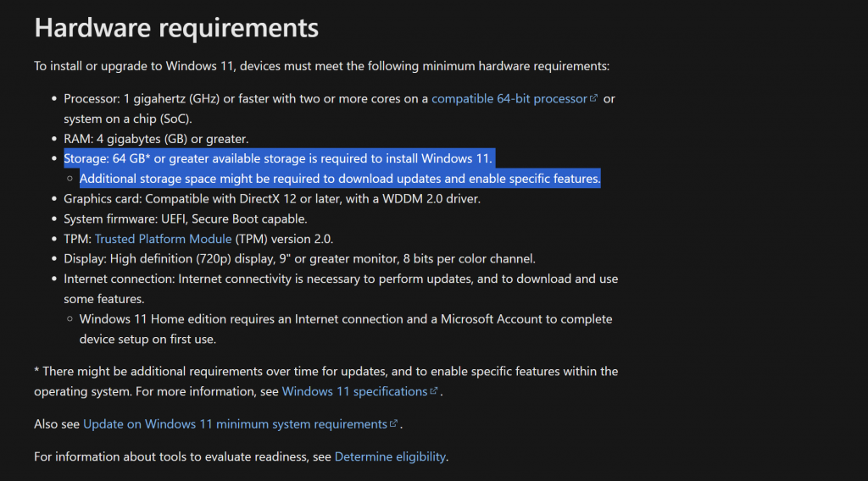868x481 pixels.
Task: Click the Graphics card DirectX 12 line
Action: point(272,199)
